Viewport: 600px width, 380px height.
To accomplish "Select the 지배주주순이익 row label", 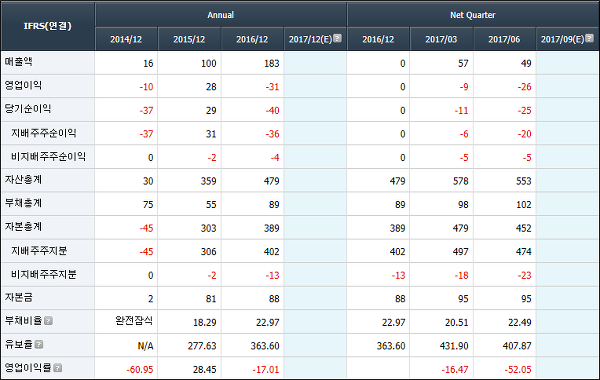I will [x=44, y=133].
